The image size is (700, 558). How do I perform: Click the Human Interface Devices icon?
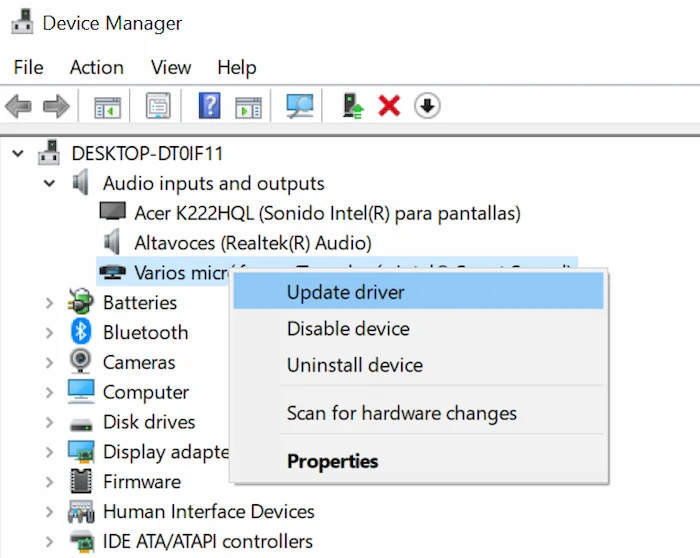pyautogui.click(x=81, y=511)
